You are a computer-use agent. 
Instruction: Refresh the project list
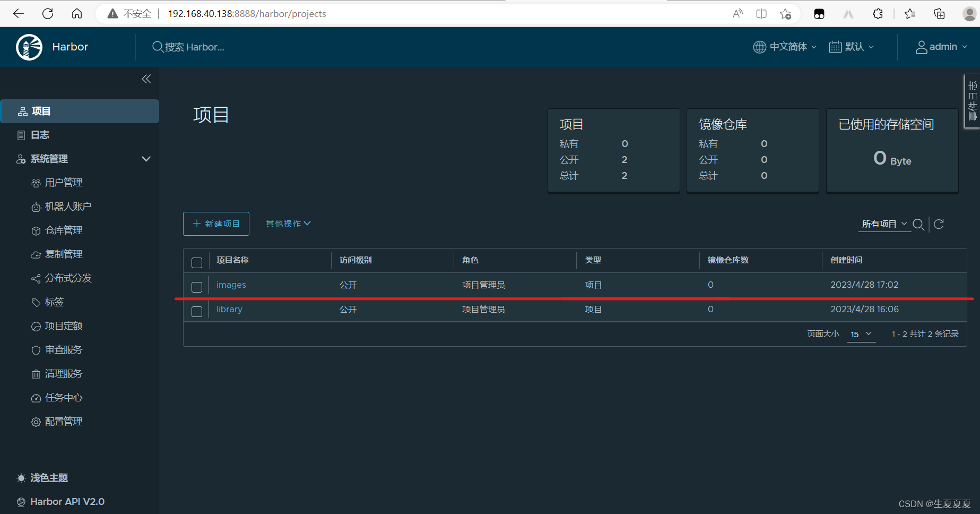(939, 224)
